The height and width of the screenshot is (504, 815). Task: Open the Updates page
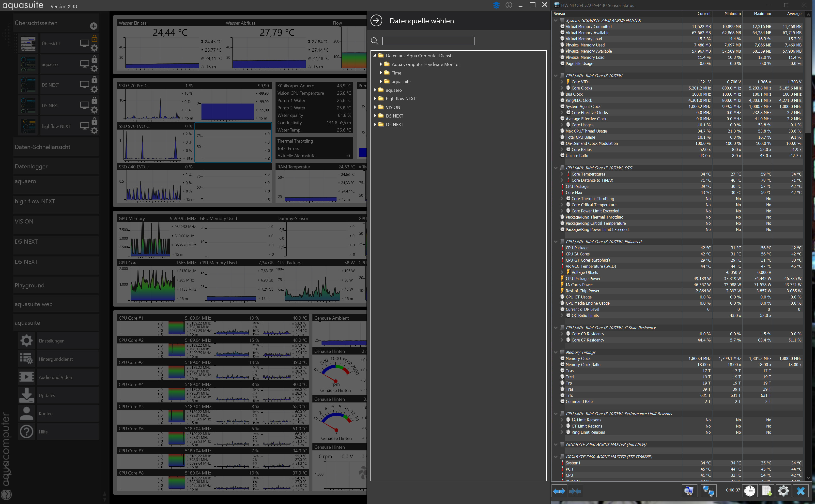click(47, 395)
